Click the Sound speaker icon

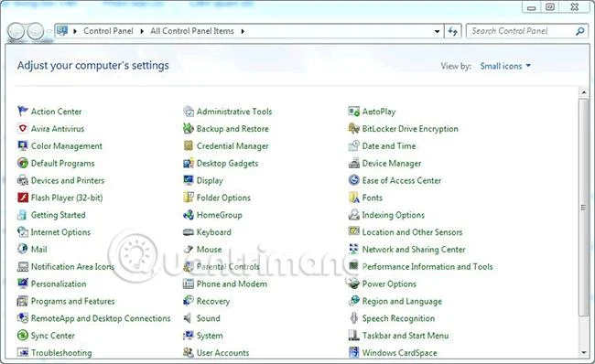[188, 318]
